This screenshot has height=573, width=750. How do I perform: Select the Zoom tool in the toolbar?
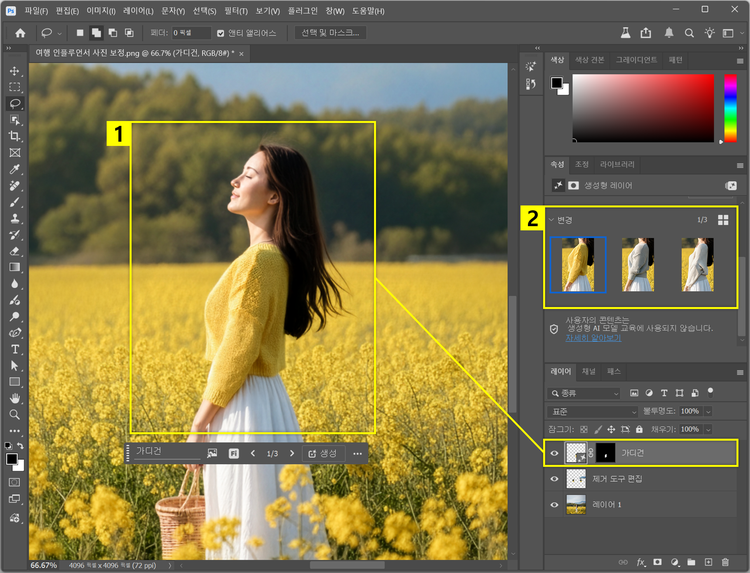click(x=15, y=414)
